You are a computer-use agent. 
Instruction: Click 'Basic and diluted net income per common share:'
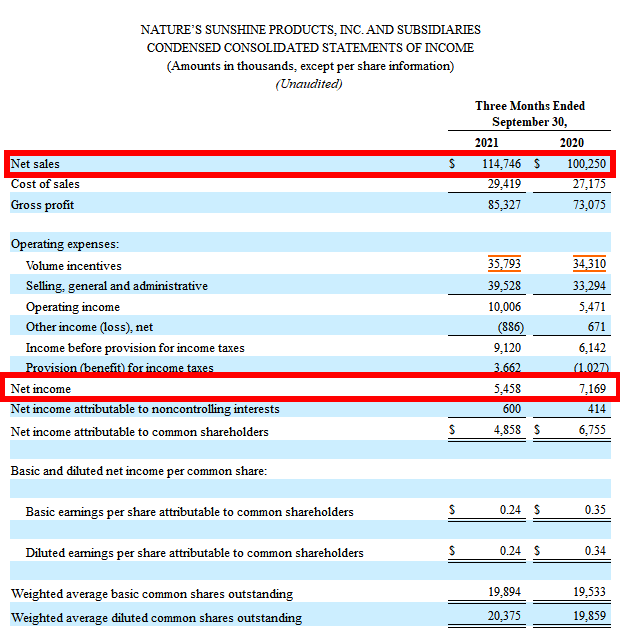coord(139,471)
